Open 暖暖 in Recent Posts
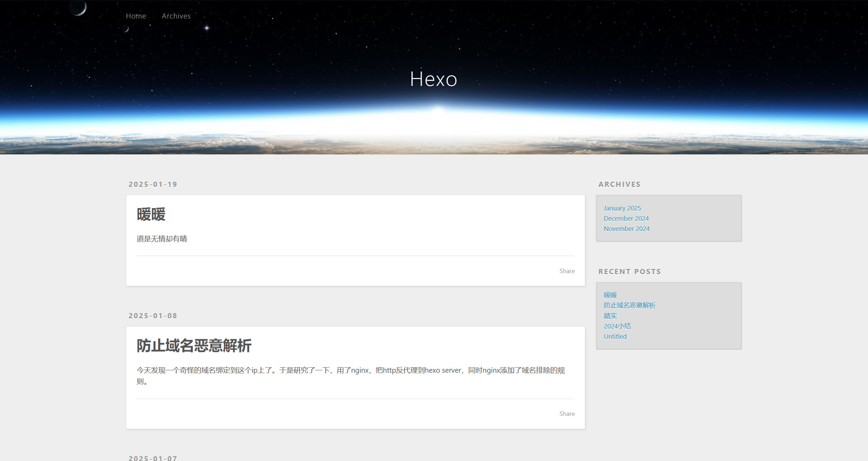Viewport: 868px width, 461px height. pyautogui.click(x=610, y=295)
